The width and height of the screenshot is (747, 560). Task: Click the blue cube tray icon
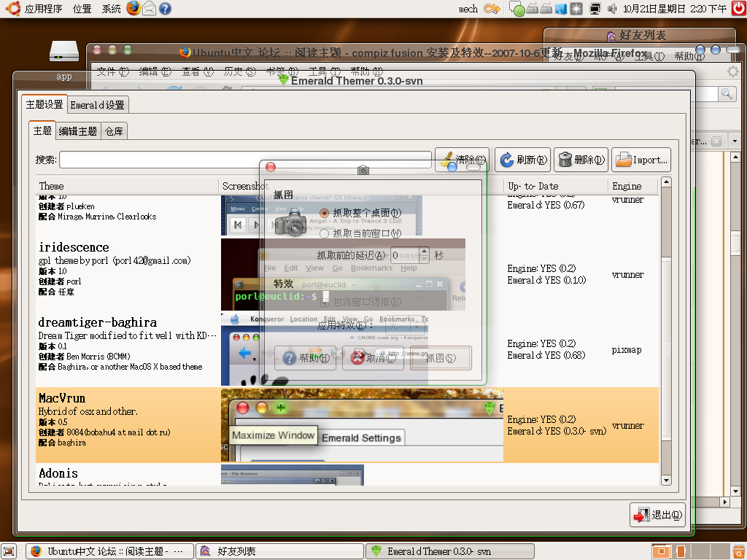(561, 9)
